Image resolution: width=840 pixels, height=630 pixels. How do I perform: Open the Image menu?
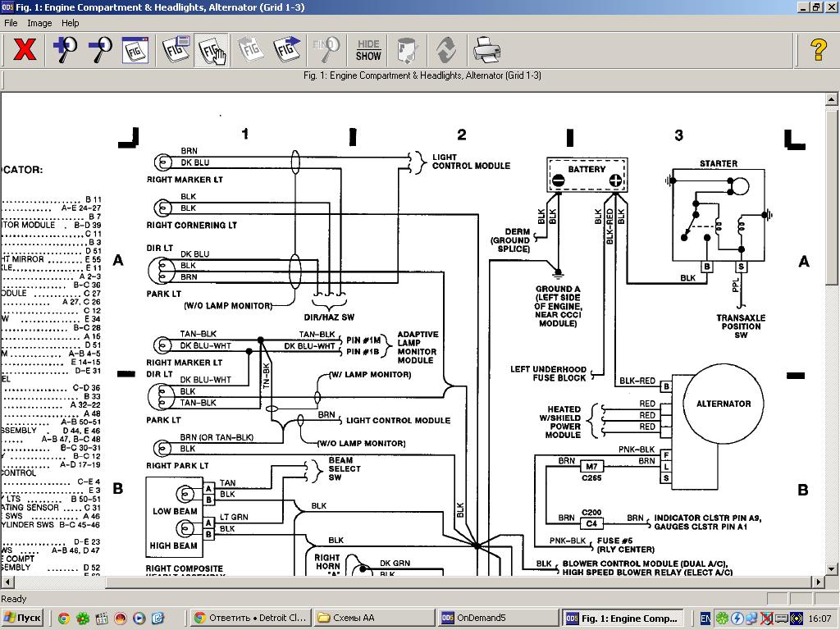click(39, 23)
